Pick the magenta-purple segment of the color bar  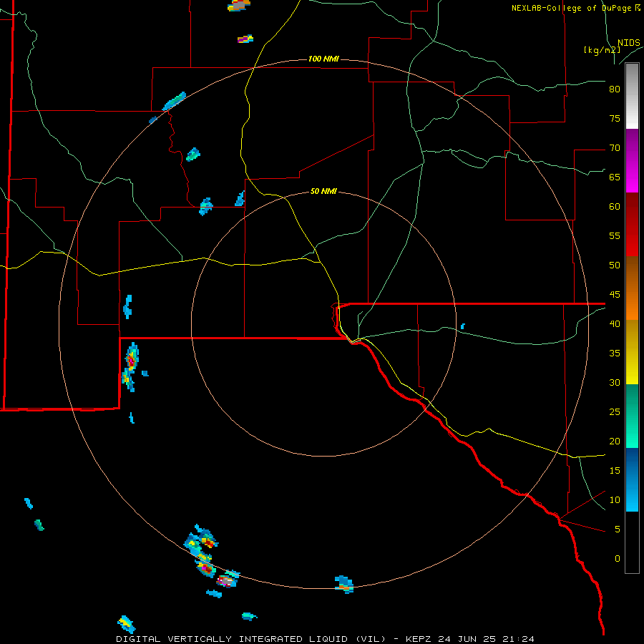pos(632,161)
